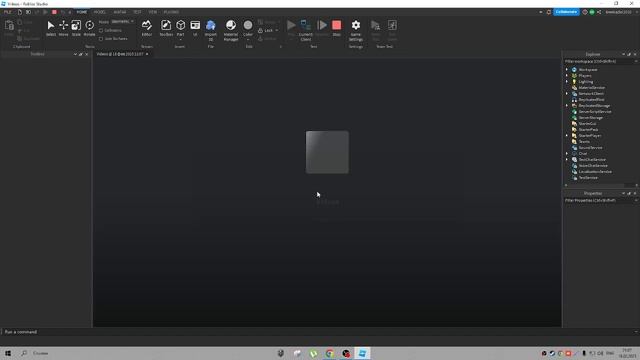Switch to the TEST ribbon tab

[x=137, y=12]
